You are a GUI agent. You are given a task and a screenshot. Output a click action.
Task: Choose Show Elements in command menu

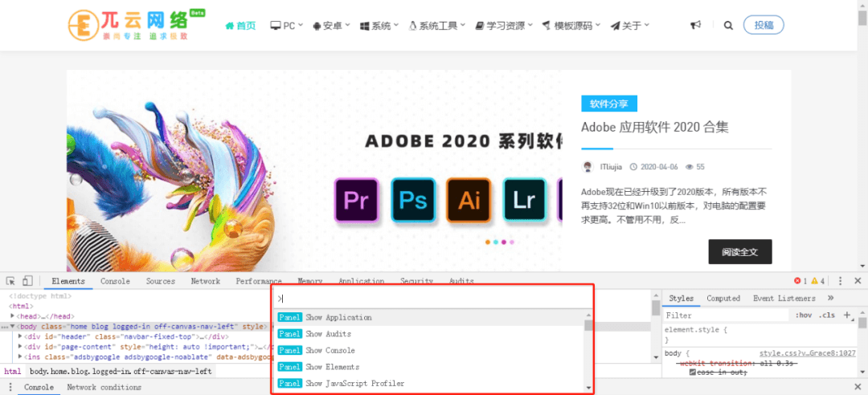coord(429,367)
